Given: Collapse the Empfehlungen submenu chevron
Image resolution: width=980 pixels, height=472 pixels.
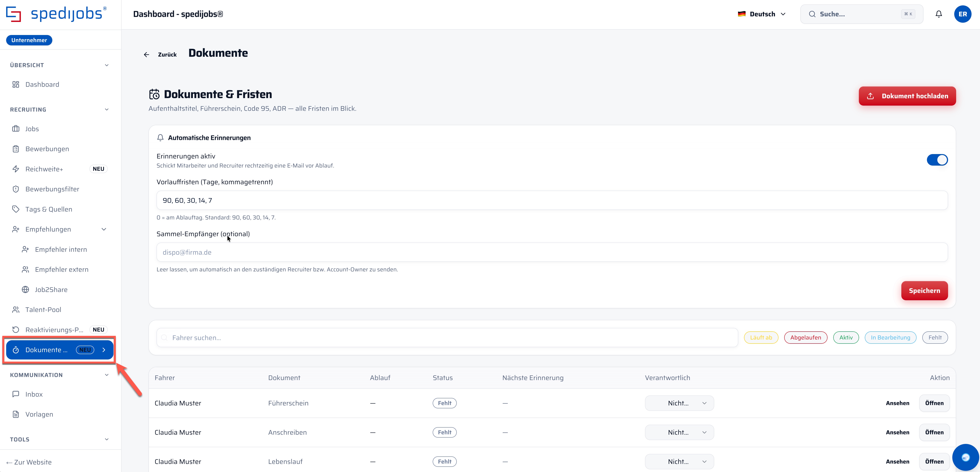Looking at the screenshot, I should (x=104, y=229).
